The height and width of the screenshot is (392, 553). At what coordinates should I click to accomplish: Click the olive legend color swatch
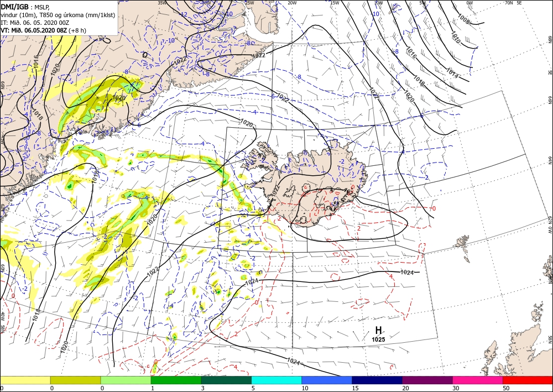(75, 380)
